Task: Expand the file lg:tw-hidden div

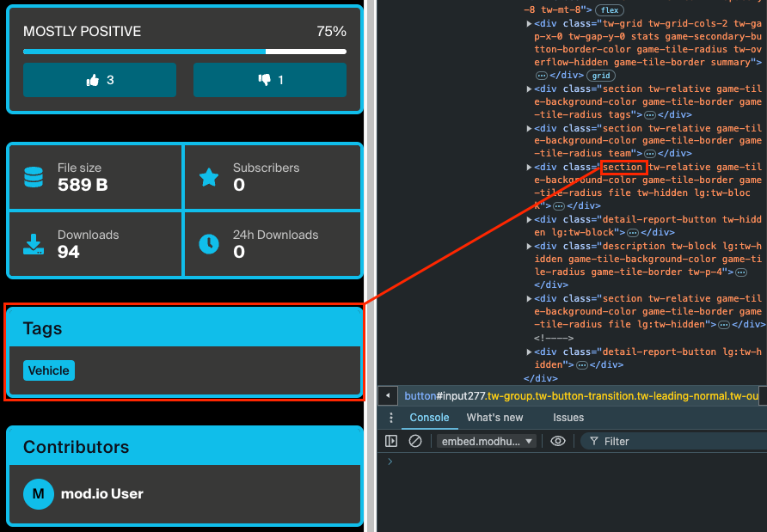Action: (529, 298)
